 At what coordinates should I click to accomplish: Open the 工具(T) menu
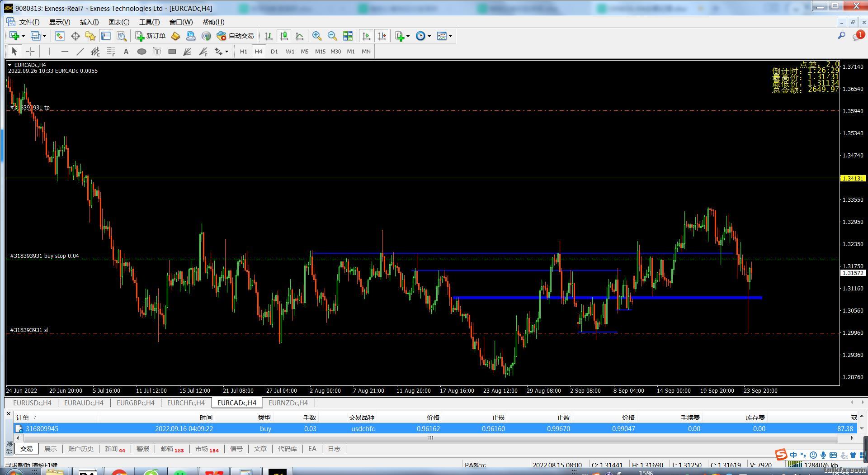(x=150, y=22)
